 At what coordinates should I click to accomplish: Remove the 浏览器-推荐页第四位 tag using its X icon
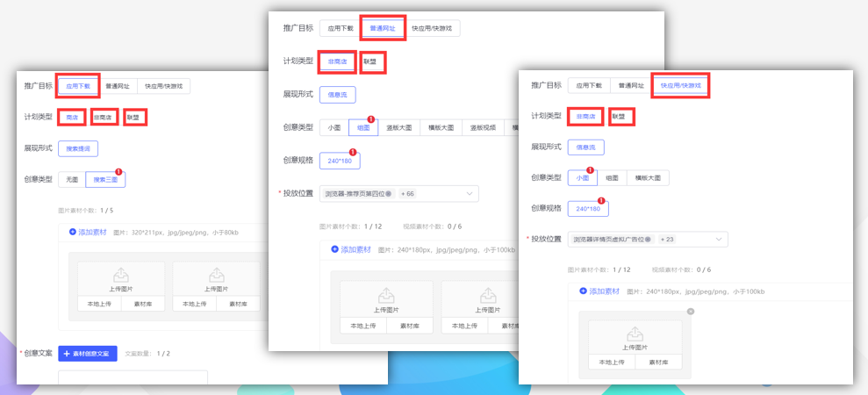[x=388, y=193]
